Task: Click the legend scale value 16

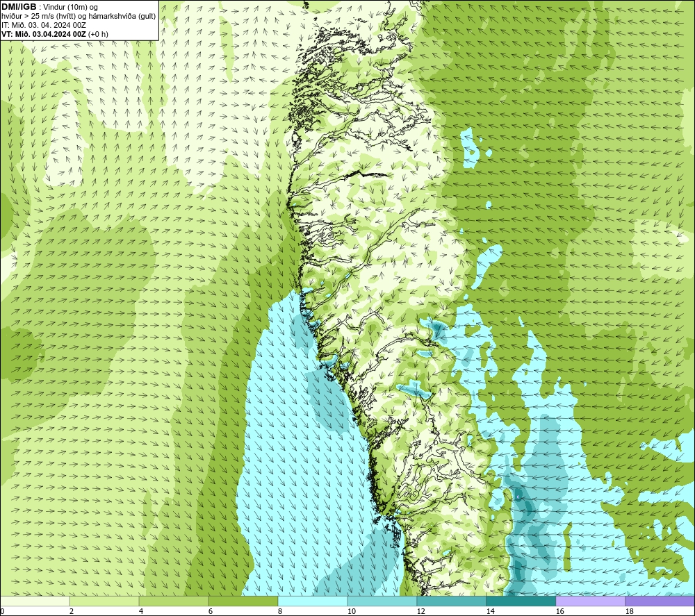Action: [x=559, y=612]
